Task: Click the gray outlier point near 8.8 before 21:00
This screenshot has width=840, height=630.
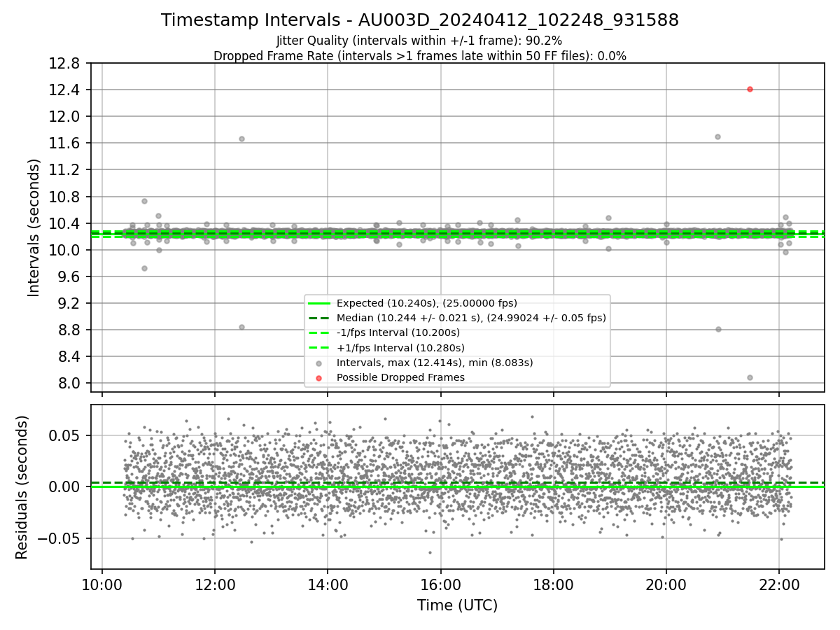Action: click(x=718, y=329)
